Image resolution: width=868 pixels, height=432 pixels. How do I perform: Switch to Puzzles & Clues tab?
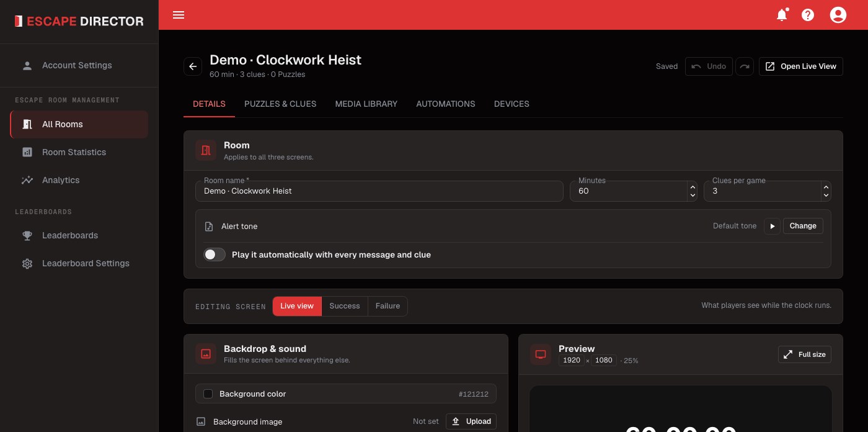tap(280, 104)
